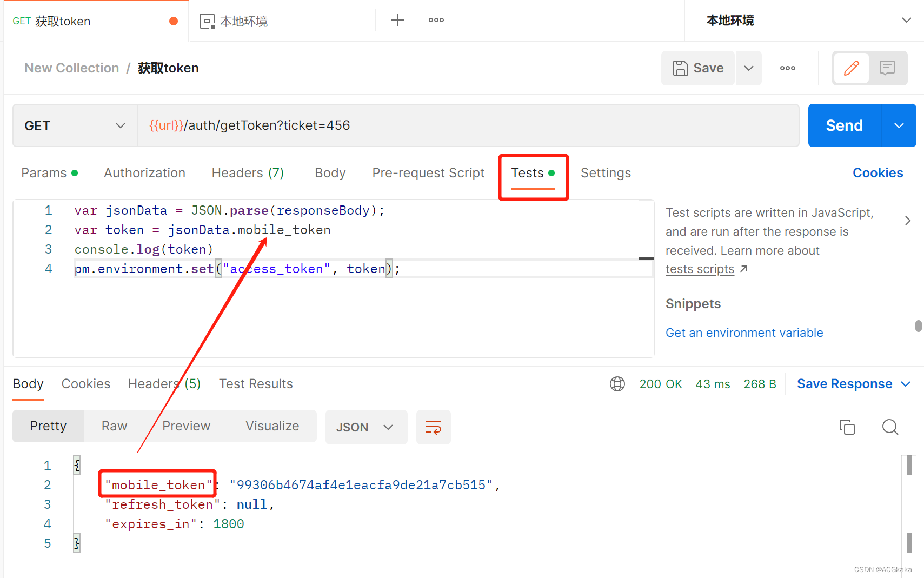
Task: Open the Cookies manager link
Action: (878, 173)
